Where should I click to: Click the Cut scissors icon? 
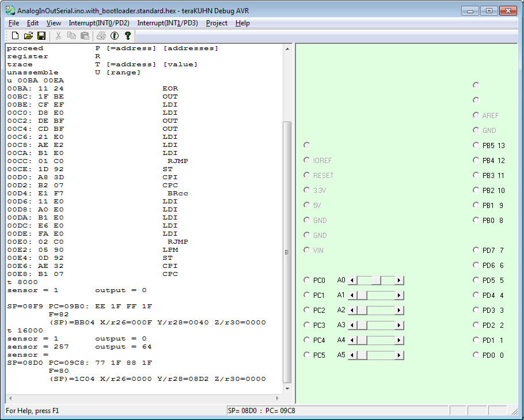tap(58, 36)
